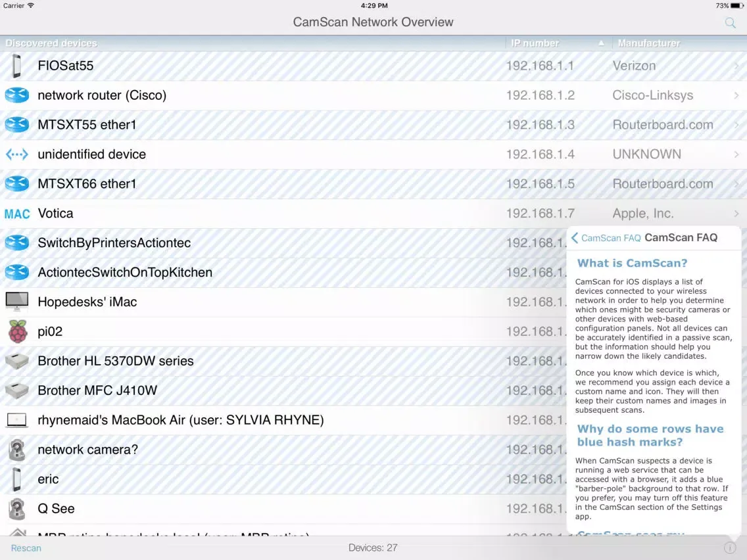This screenshot has height=560, width=747.
Task: Tap the camera icon beside Q See
Action: tap(16, 509)
